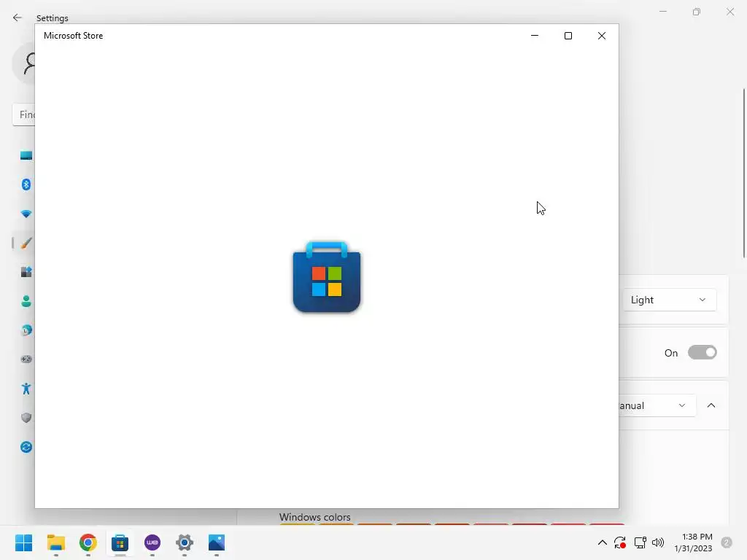Screen dimensions: 747x560
Task: Click the "Settings" title text
Action: click(x=53, y=18)
